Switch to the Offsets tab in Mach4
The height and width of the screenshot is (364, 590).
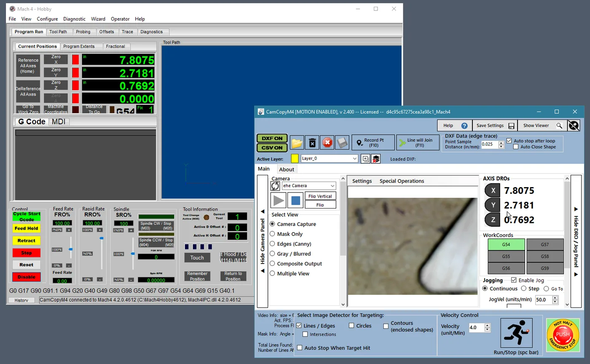tap(107, 32)
